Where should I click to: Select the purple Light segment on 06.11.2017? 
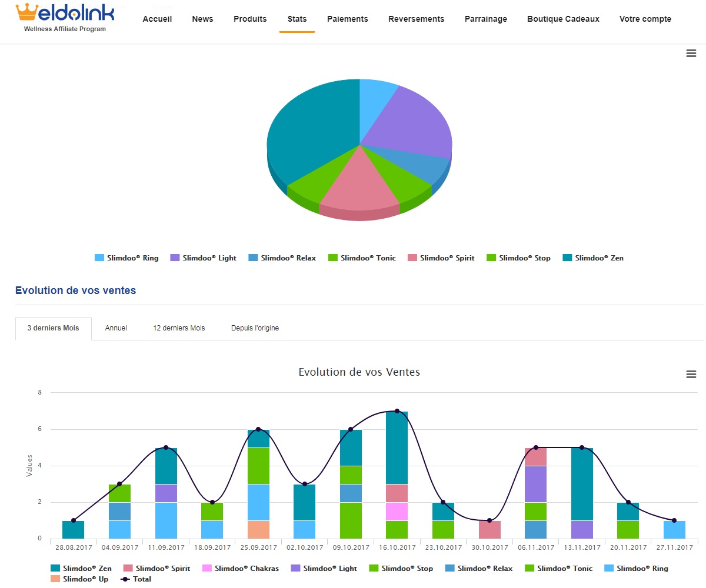536,485
